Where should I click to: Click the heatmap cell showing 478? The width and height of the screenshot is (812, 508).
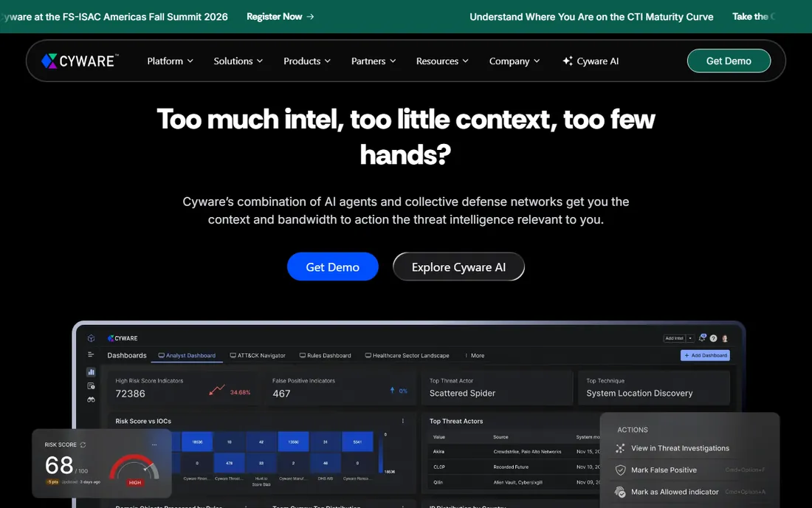[x=230, y=463]
